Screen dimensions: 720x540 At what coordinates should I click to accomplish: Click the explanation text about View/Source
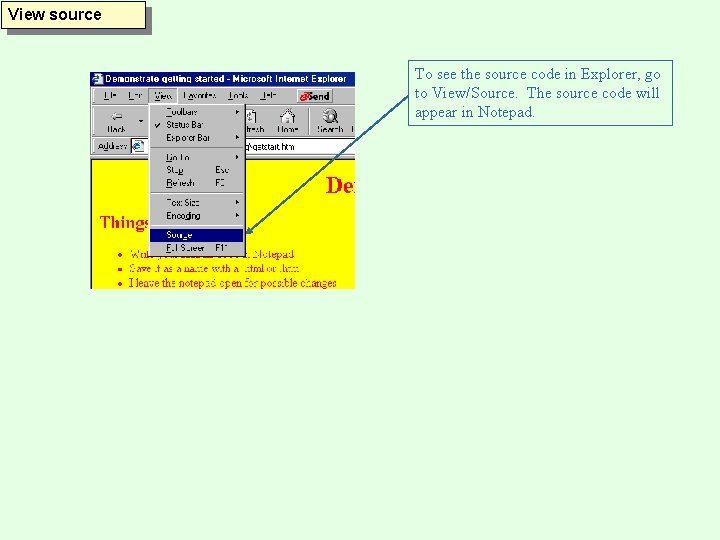[538, 93]
